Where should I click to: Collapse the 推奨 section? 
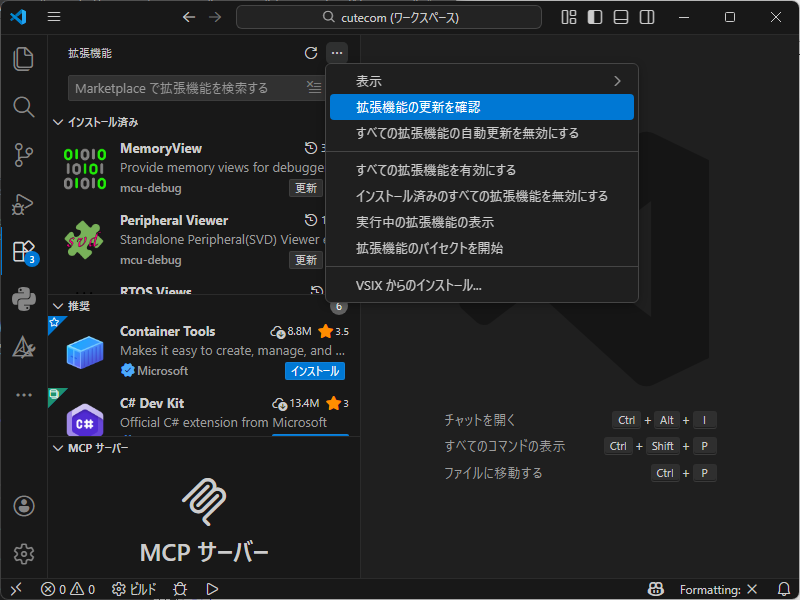[x=71, y=306]
